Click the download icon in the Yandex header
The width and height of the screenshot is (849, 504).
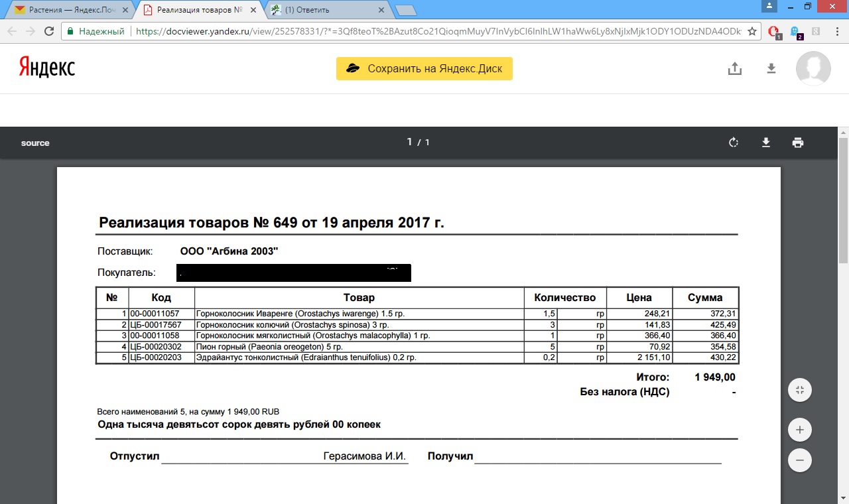pos(771,68)
